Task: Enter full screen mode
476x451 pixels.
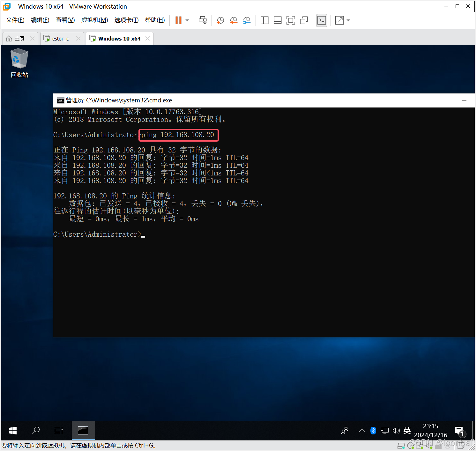Action: click(x=291, y=20)
